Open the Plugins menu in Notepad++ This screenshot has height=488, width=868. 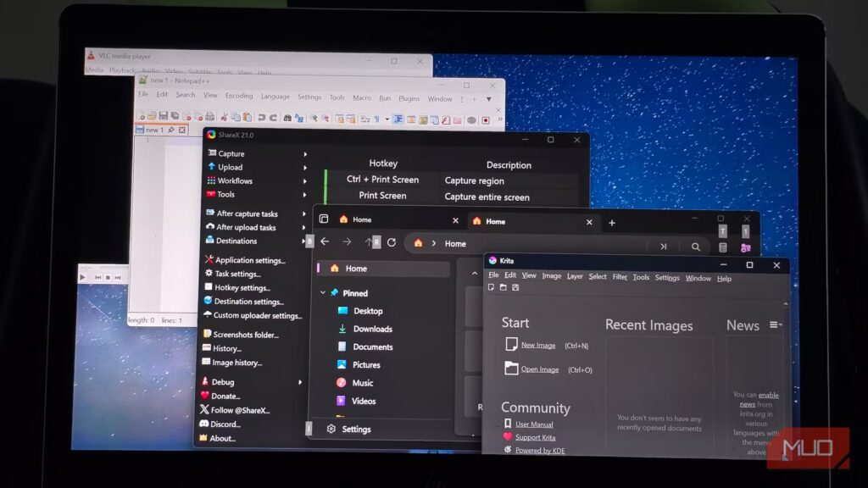(409, 98)
